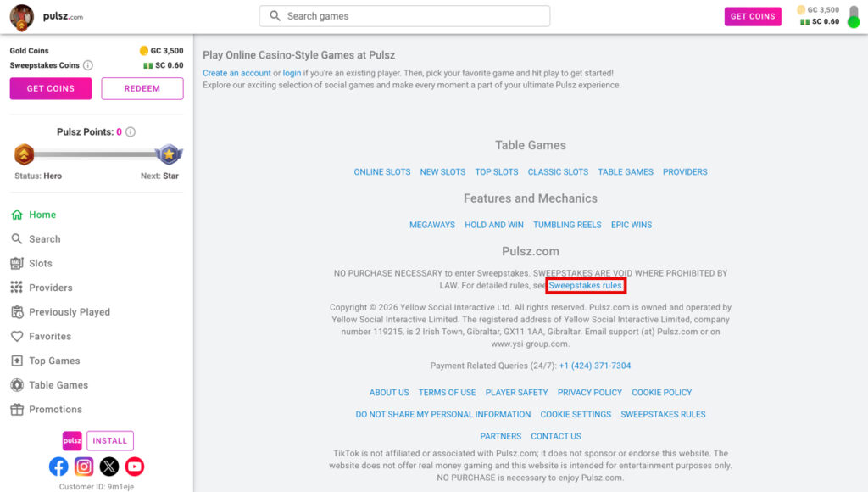This screenshot has width=868, height=492.
Task: Click the Favorites heart icon
Action: click(x=17, y=336)
